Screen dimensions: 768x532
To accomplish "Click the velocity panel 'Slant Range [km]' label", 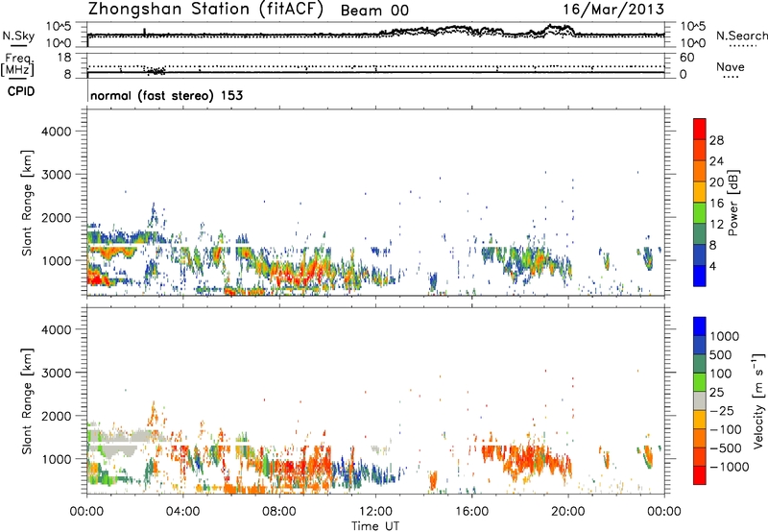I will pyautogui.click(x=28, y=401).
